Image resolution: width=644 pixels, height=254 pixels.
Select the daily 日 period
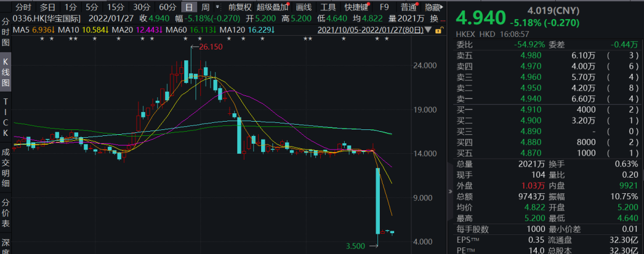coord(189,7)
